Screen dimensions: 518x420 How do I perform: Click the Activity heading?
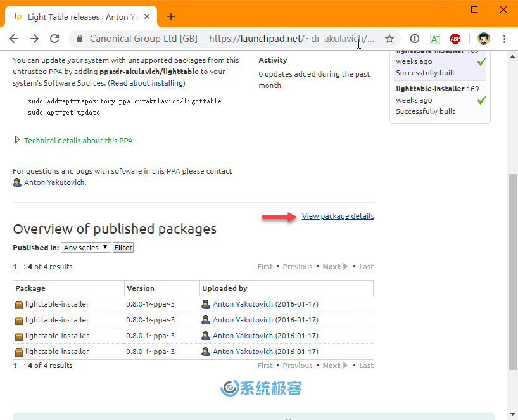tap(273, 60)
